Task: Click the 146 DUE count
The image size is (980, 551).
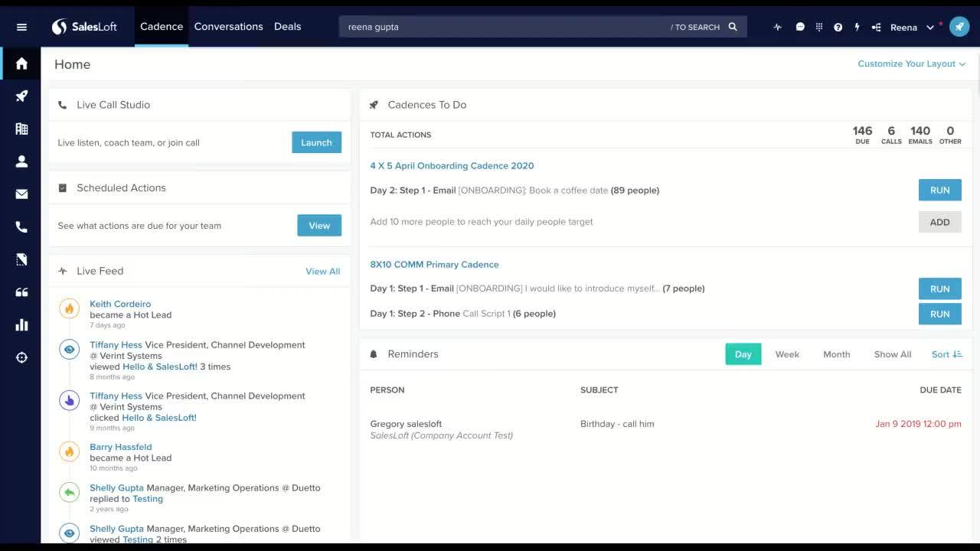Action: 862,135
